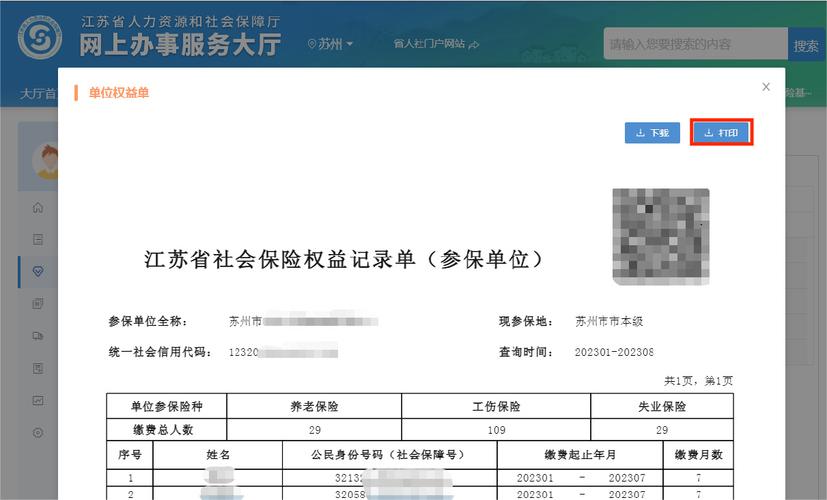This screenshot has height=500, width=827.
Task: Click the 参保单位全称 label
Action: pos(148,321)
